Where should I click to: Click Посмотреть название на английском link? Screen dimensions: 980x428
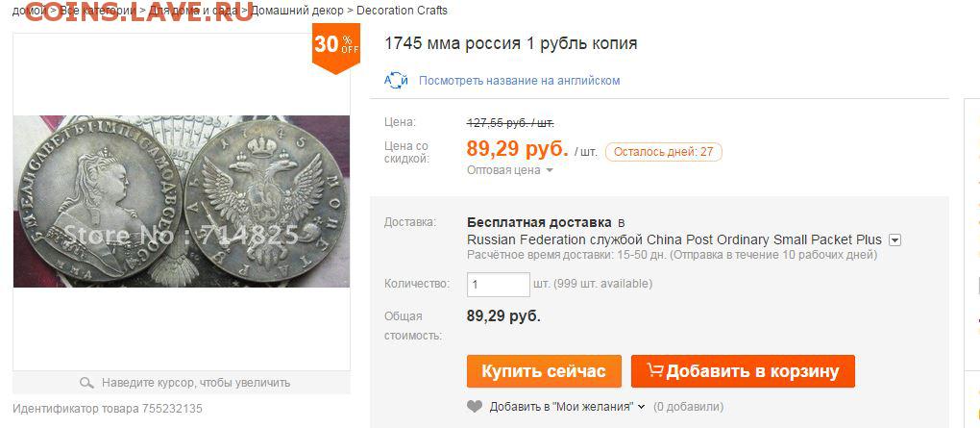coord(520,81)
